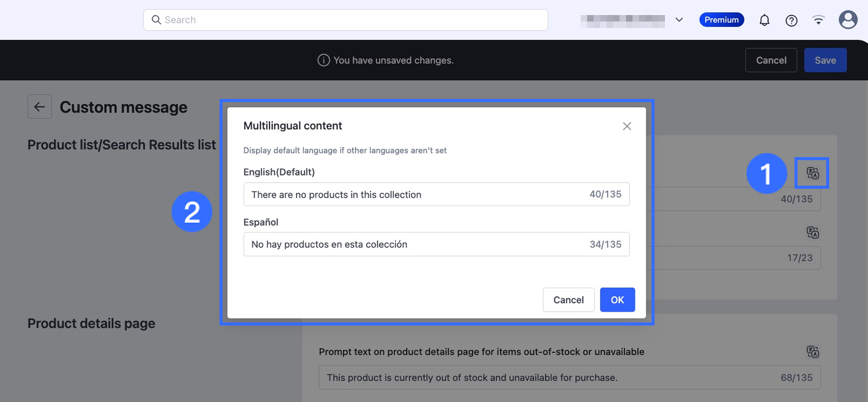Viewport: 868px width, 402px height.
Task: Save the unsaved changes
Action: point(825,60)
